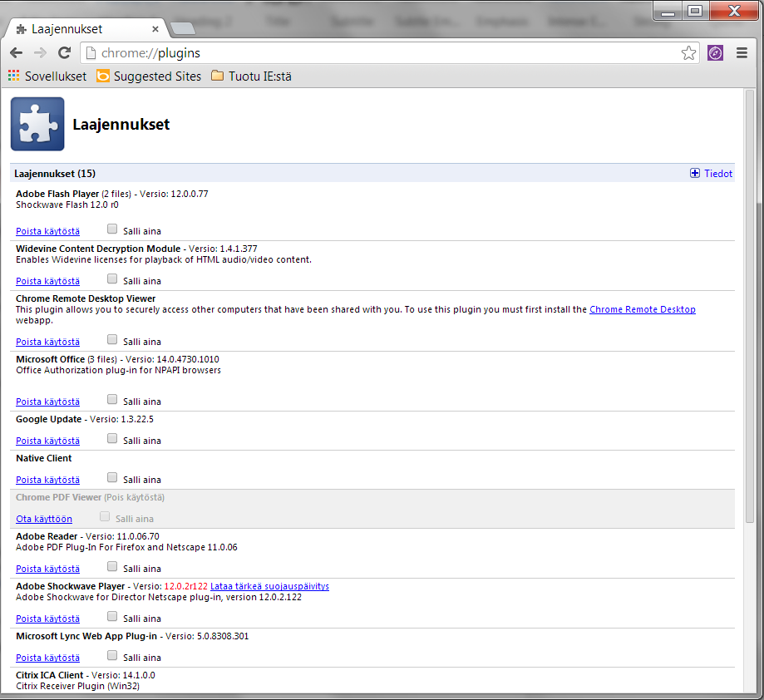Open the Sovellukset apps shortcut

coord(47,76)
